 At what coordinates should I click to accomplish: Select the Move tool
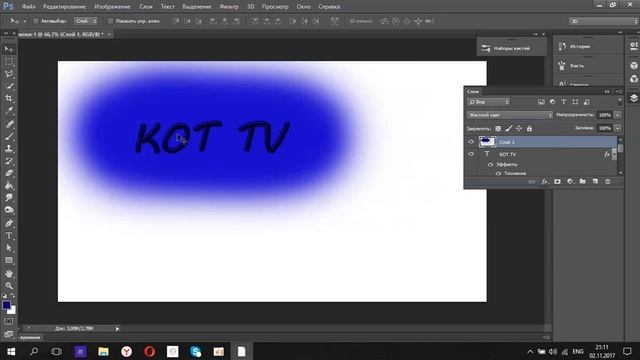click(9, 49)
